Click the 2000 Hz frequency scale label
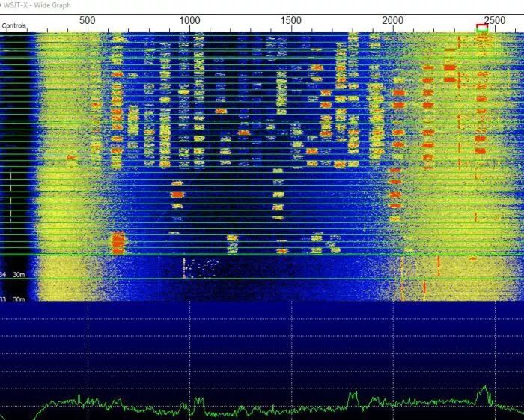The height and width of the screenshot is (420, 524). tap(393, 20)
